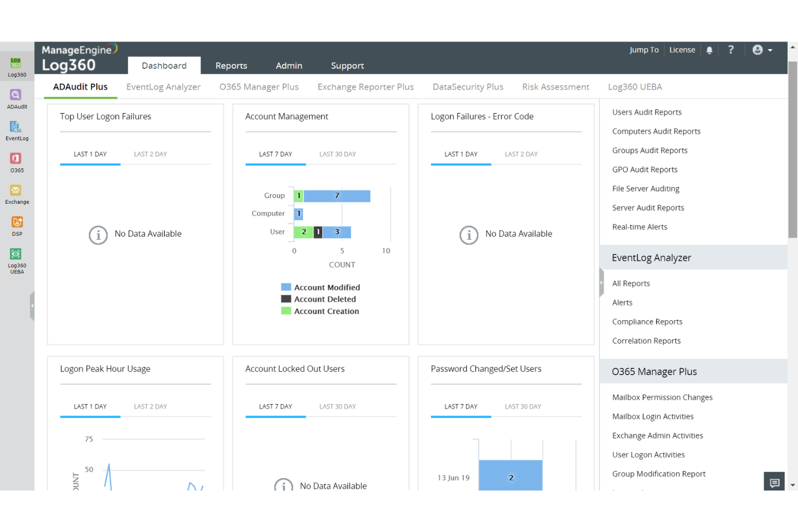The image size is (798, 532).
Task: Open File Server Auditing link
Action: (x=645, y=189)
